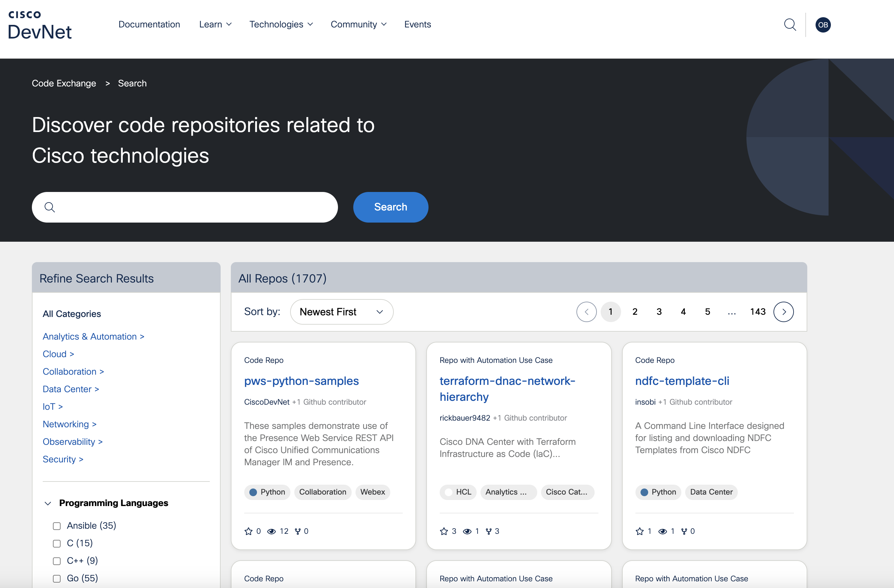The height and width of the screenshot is (588, 894).
Task: Click the magnifier icon inside the search bar
Action: pos(50,207)
